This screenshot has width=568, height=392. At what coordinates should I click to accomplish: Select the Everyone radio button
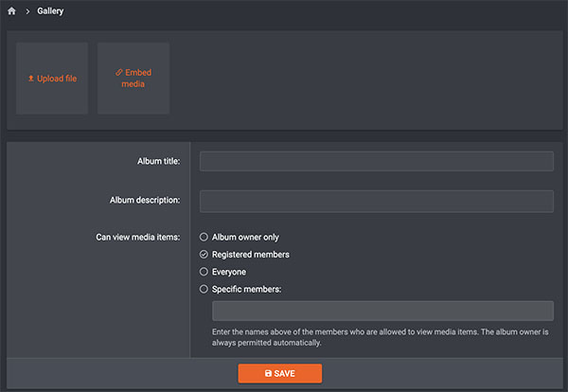click(204, 272)
